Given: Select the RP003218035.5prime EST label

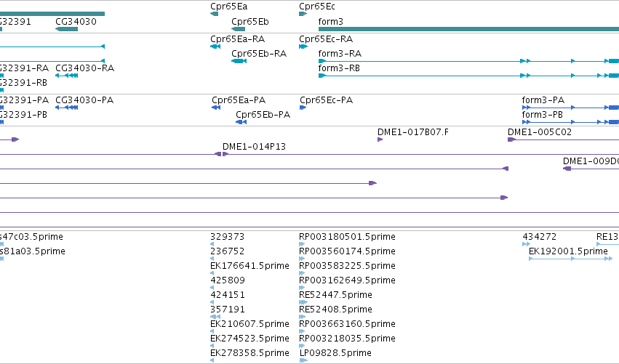Looking at the screenshot, I should [348, 339].
